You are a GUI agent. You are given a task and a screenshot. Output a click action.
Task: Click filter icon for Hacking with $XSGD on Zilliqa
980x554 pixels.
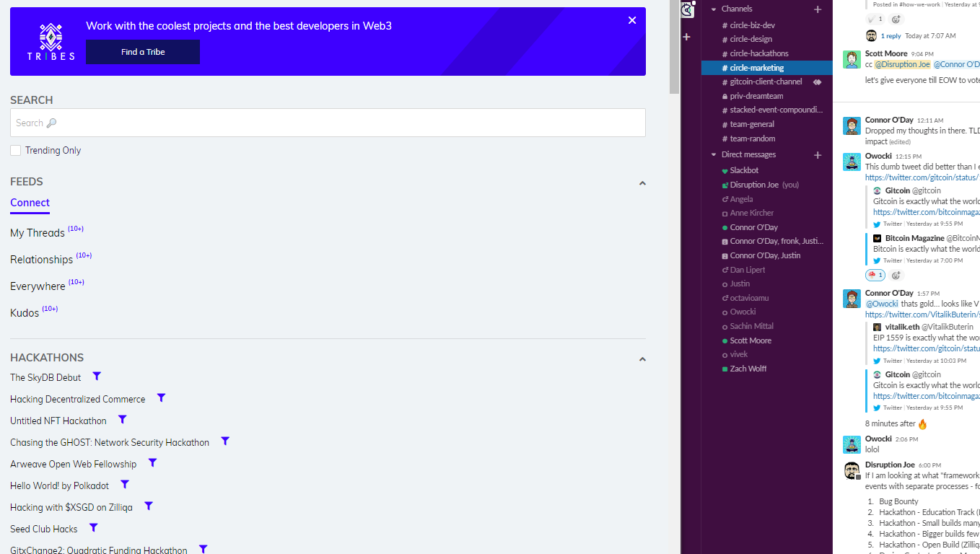pos(149,506)
